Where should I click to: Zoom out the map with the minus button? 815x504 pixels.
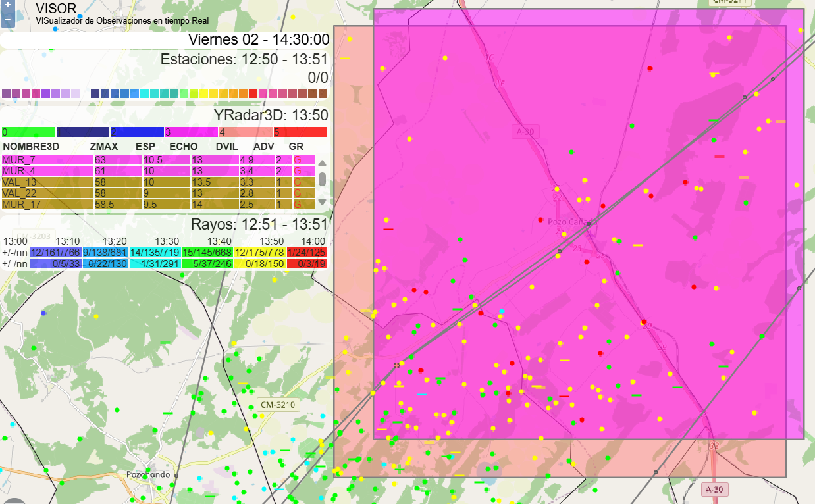7,19
